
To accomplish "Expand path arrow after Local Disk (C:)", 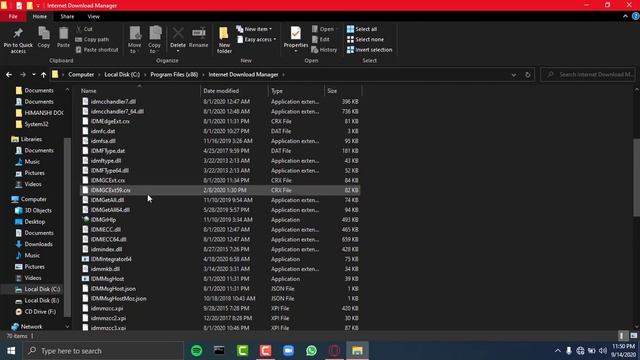I will 144,75.
